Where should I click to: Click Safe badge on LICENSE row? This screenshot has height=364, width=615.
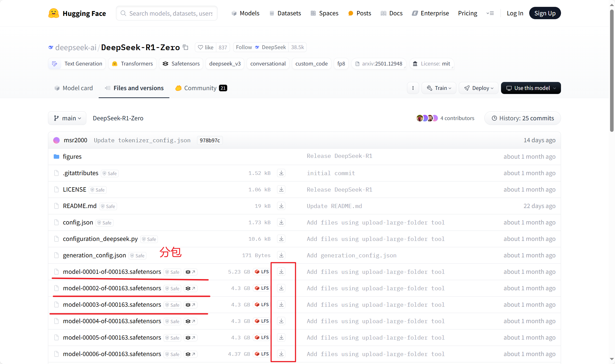[98, 190]
